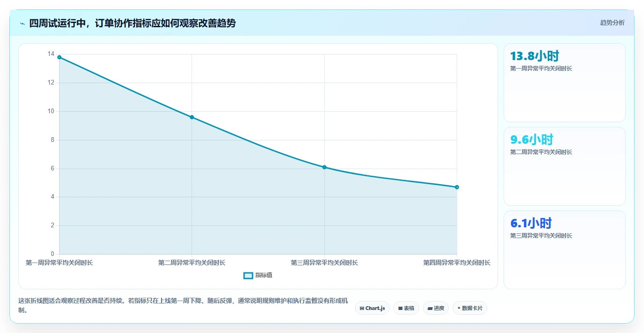Toggle the 指标值 legend item

pos(258,275)
